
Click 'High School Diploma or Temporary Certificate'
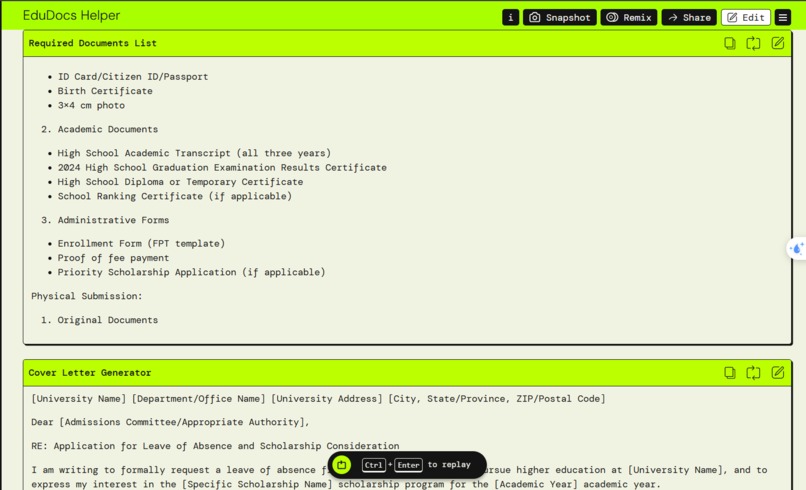click(180, 182)
